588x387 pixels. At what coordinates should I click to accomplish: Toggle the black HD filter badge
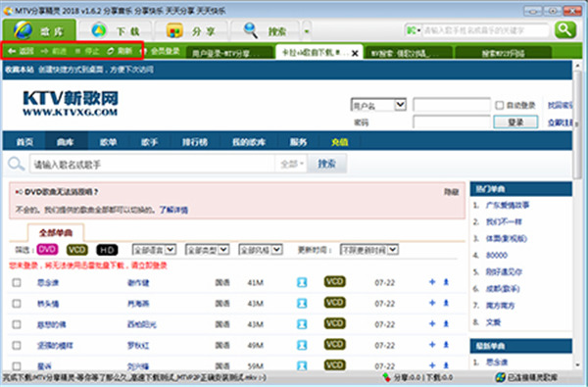tap(107, 250)
